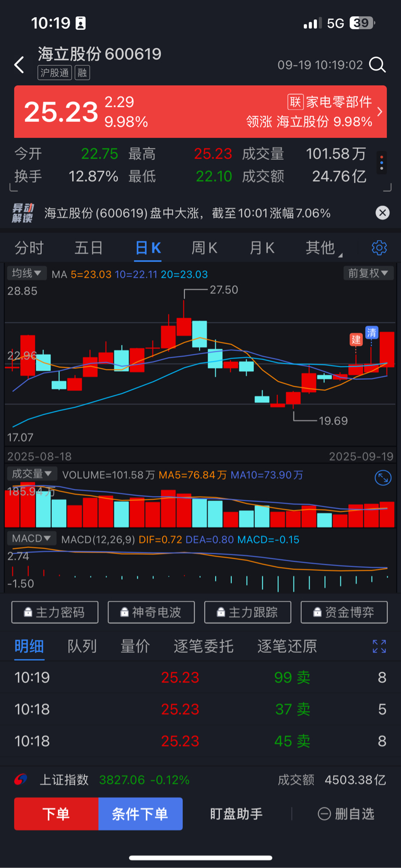Open the red 25.23 price banner
Viewport: 401px width, 868px height.
(x=200, y=112)
